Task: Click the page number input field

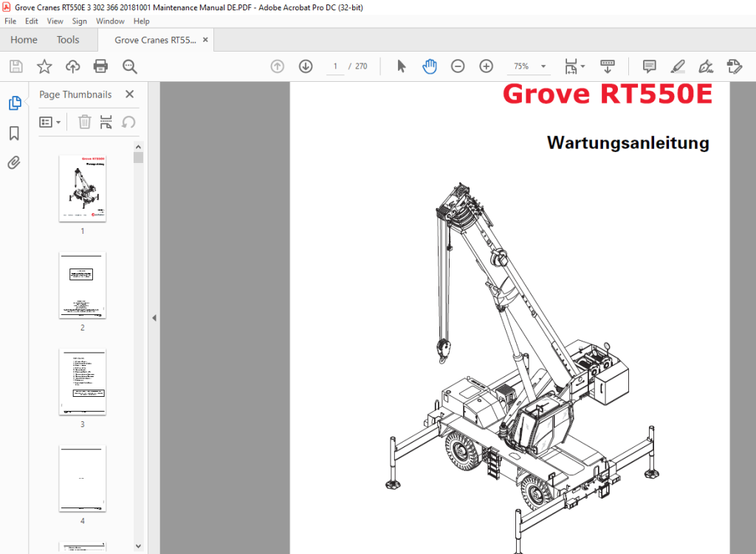Action: pyautogui.click(x=335, y=66)
